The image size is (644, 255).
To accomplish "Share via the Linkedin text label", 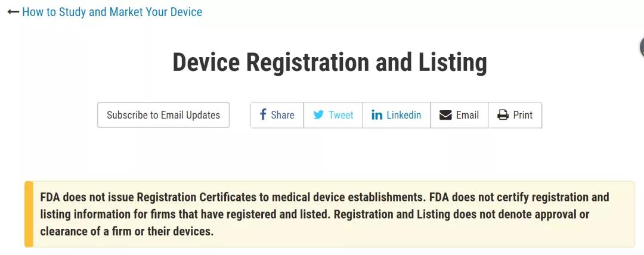I will [404, 115].
